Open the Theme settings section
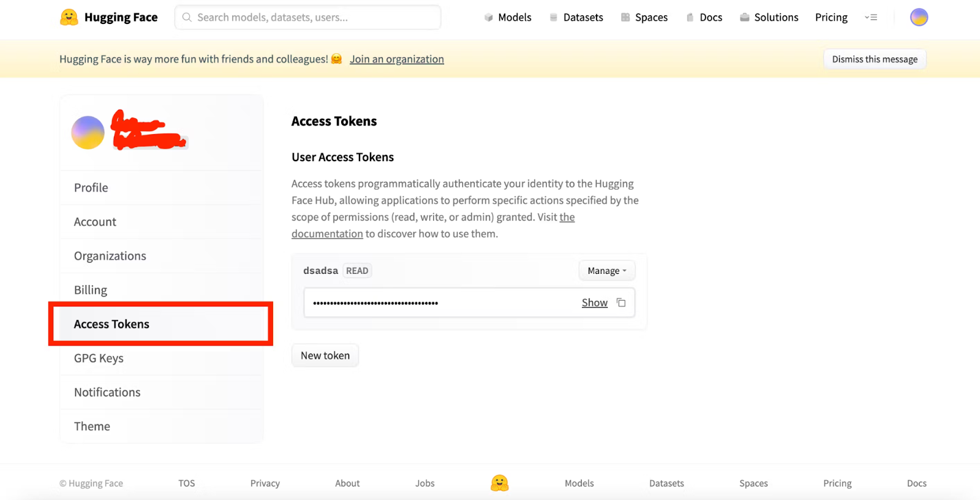The image size is (980, 500). 92,426
